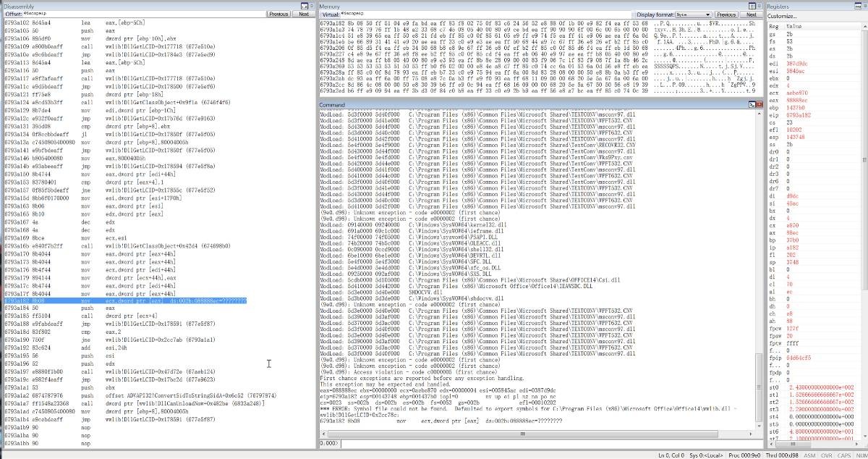Select the fpcw register row

point(814,328)
